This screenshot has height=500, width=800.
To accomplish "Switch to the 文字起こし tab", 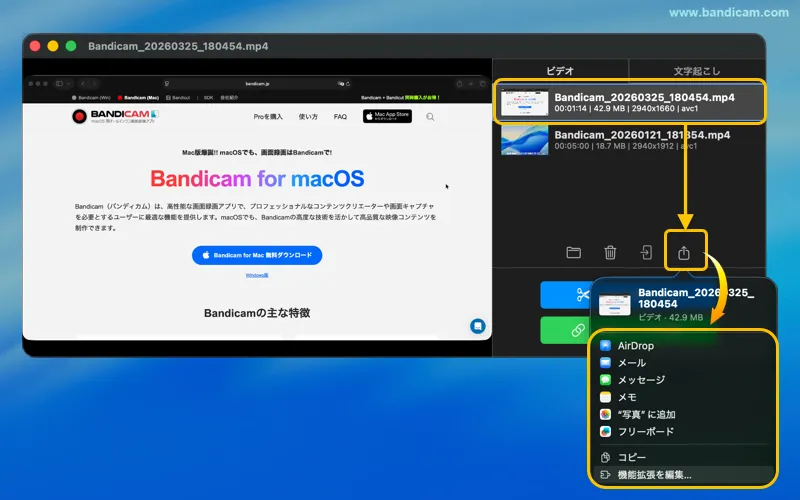I will coord(697,70).
